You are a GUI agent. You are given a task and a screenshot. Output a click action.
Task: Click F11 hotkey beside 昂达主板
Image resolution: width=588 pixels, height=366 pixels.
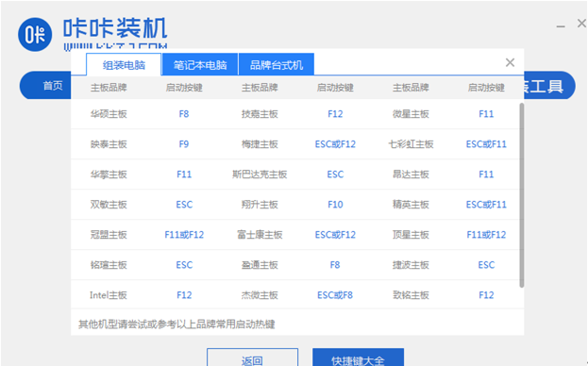click(486, 175)
